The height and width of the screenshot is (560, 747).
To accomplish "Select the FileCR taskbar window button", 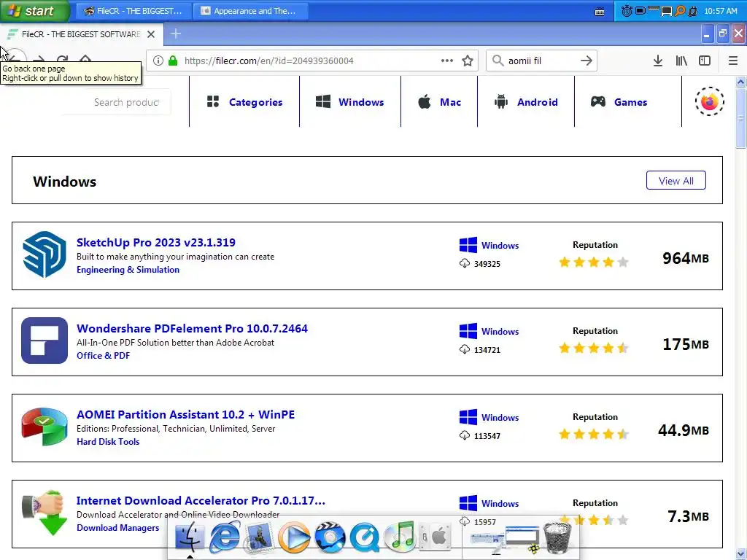I will click(134, 10).
